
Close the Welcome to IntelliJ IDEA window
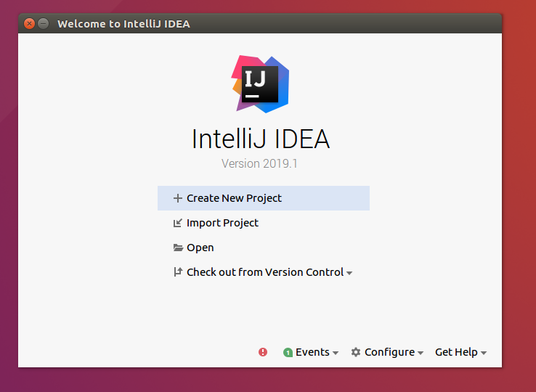pos(29,23)
